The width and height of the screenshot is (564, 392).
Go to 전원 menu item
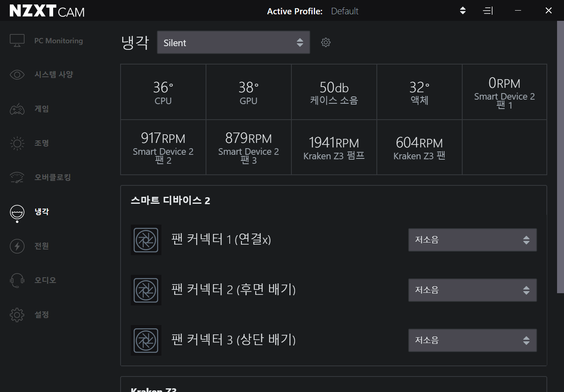pyautogui.click(x=41, y=246)
